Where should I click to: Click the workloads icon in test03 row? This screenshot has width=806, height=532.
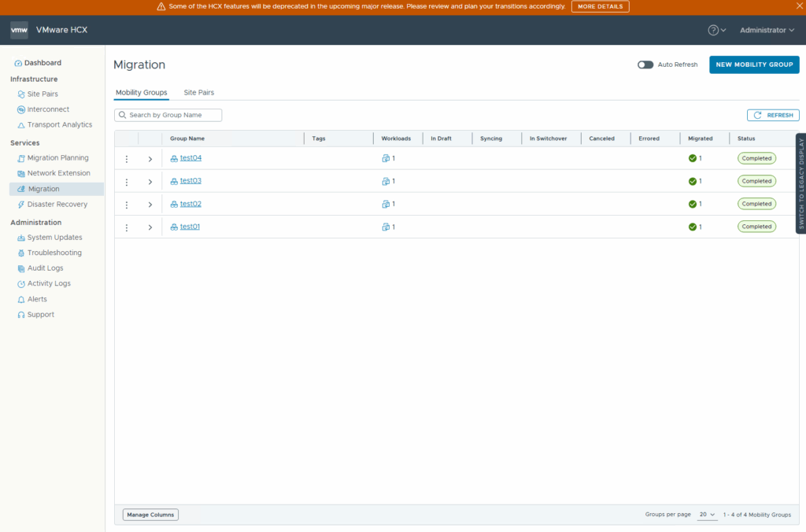(386, 182)
